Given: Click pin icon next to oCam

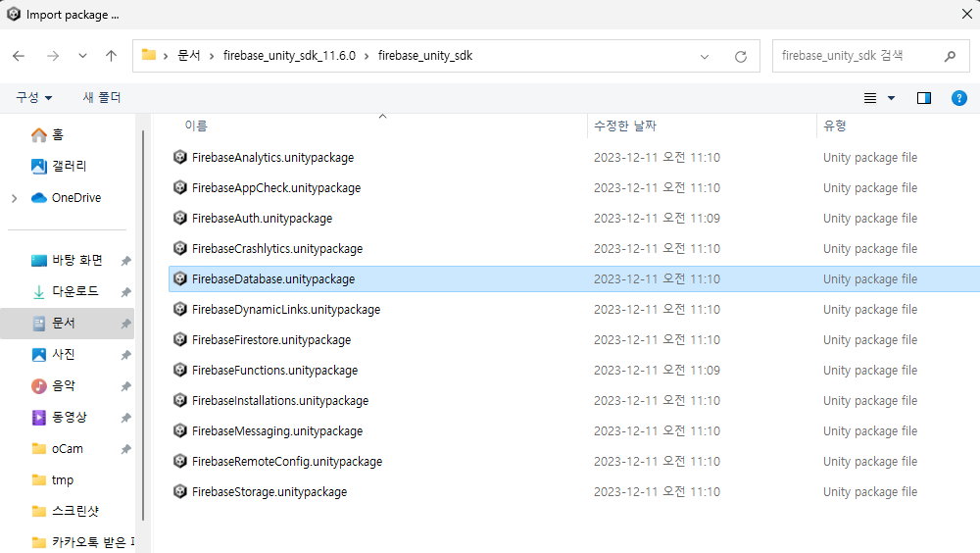Looking at the screenshot, I should tap(125, 449).
